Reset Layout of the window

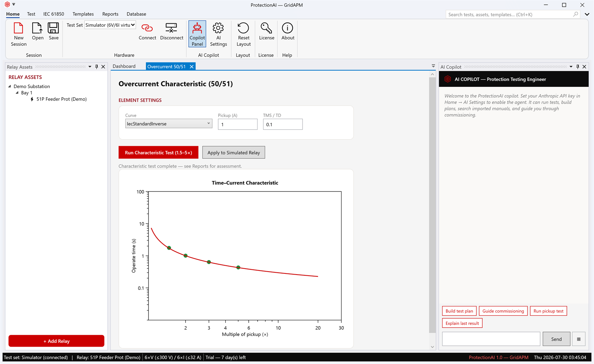[x=244, y=34]
